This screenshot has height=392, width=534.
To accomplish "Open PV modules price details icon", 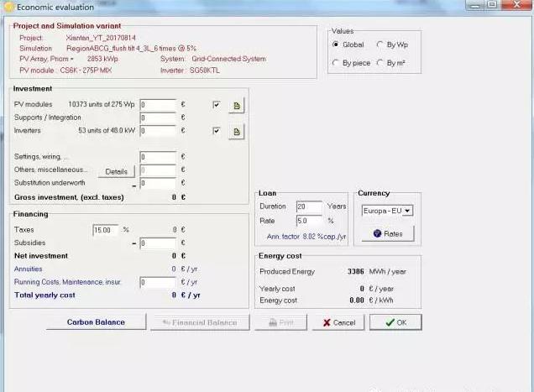I will [237, 105].
